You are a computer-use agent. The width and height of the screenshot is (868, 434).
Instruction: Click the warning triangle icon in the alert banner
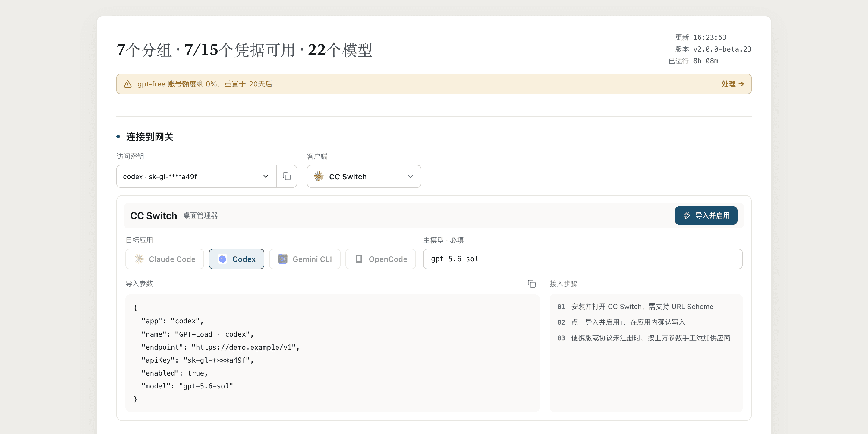(x=128, y=84)
